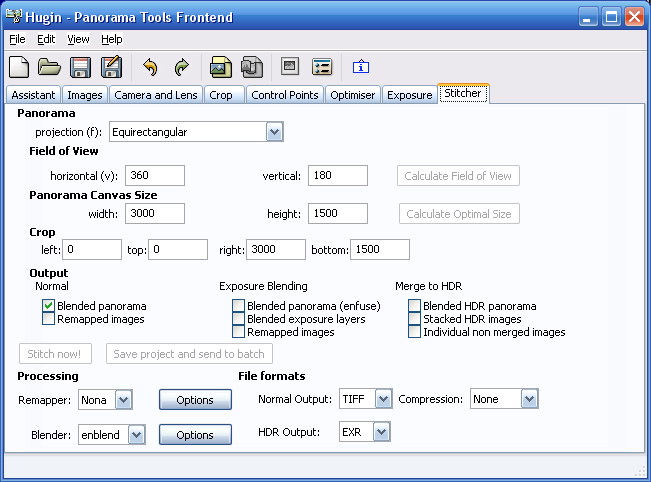Maximize the Hugin window
Screen dimensions: 651x482
611,17
